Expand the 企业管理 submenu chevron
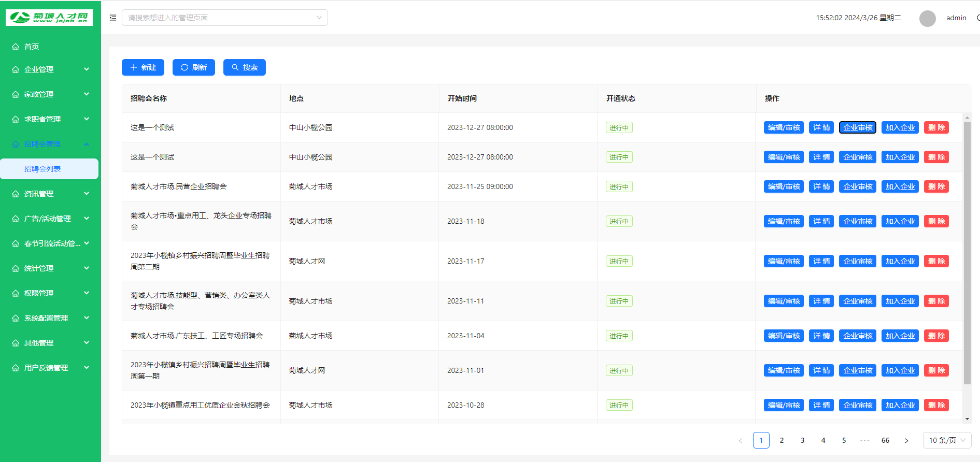The image size is (980, 462). 87,69
